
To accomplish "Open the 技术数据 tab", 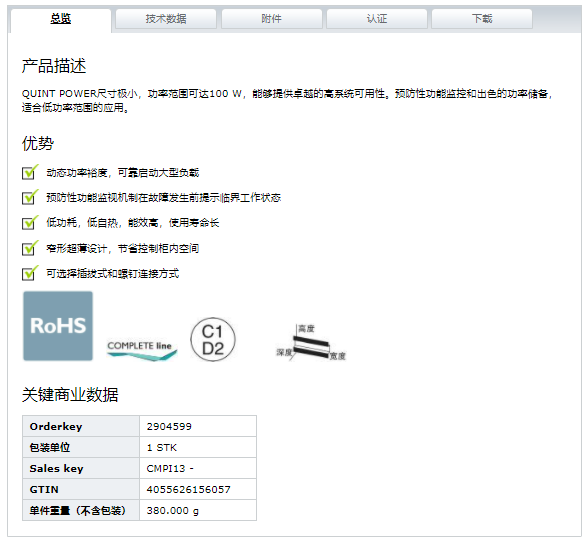I will pyautogui.click(x=166, y=19).
